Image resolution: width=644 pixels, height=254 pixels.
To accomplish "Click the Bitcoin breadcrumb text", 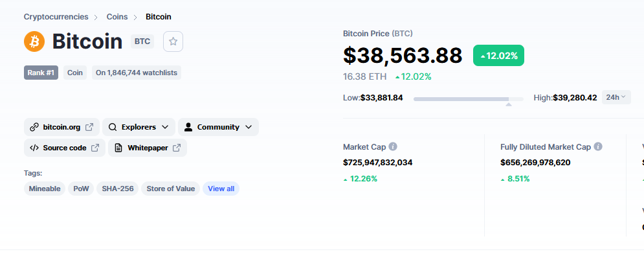I will point(159,17).
